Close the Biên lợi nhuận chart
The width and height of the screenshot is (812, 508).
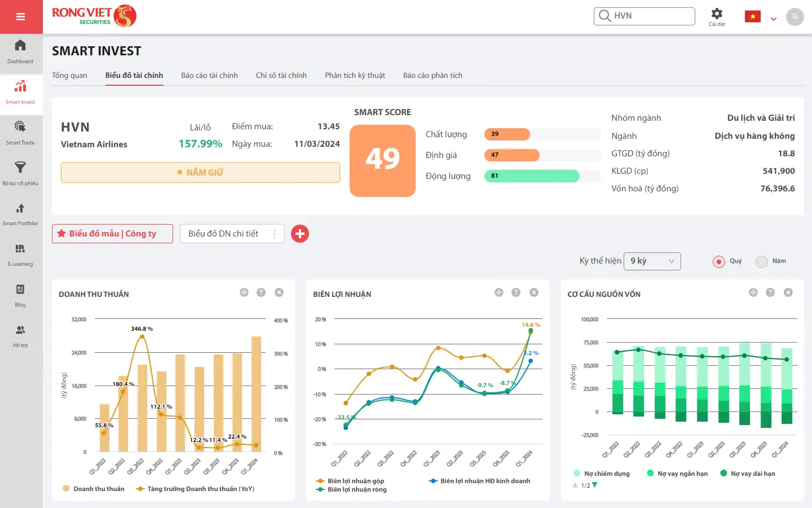[x=534, y=292]
